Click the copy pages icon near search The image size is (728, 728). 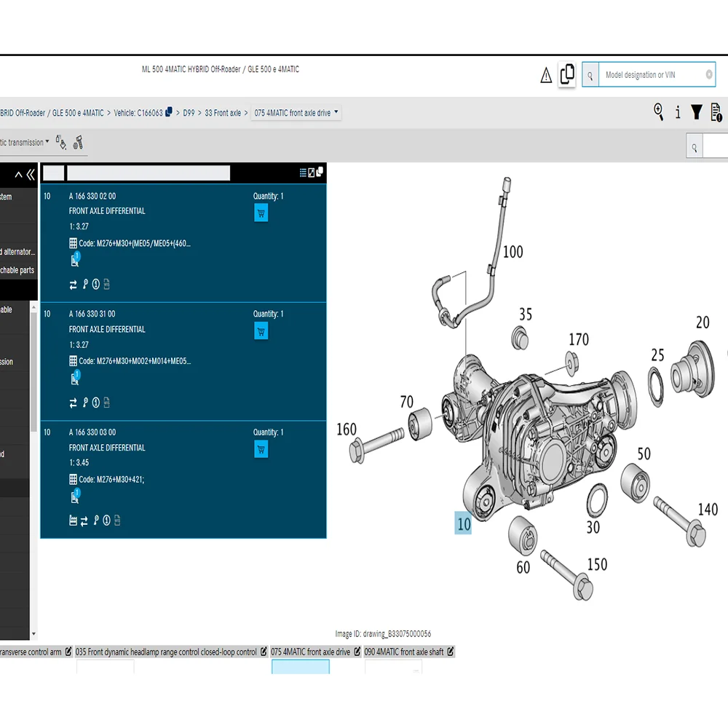coord(567,74)
